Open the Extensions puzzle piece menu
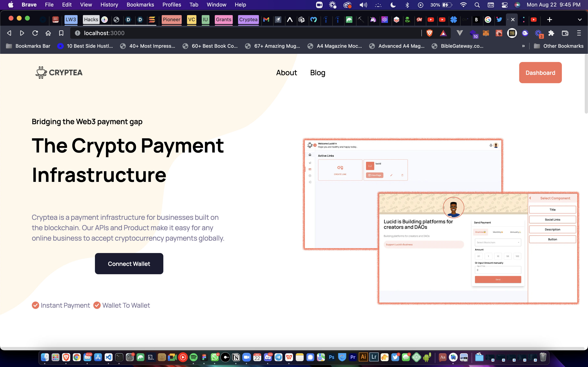 point(551,33)
